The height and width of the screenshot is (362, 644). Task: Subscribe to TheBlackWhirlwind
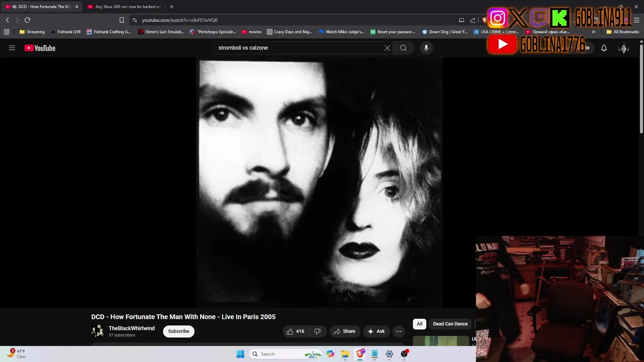point(179,331)
